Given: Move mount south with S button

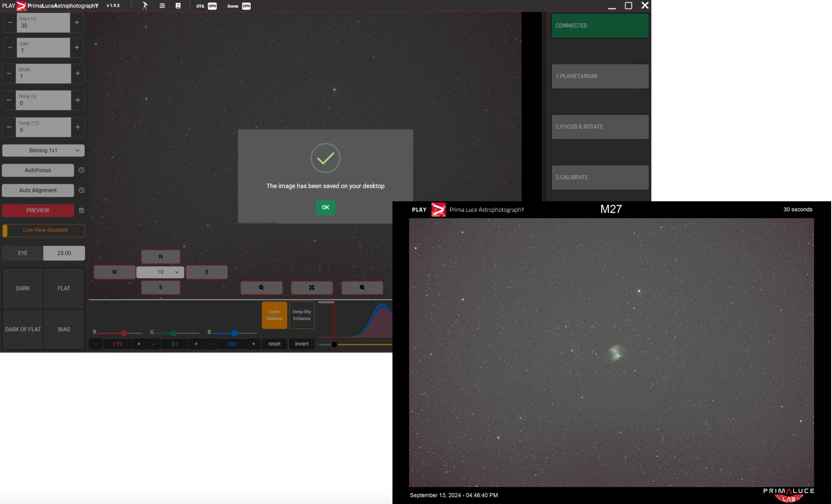Looking at the screenshot, I should [161, 288].
